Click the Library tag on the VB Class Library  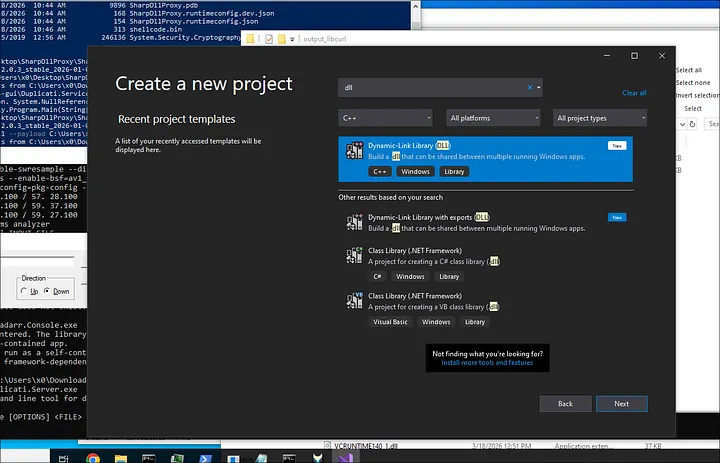click(475, 322)
